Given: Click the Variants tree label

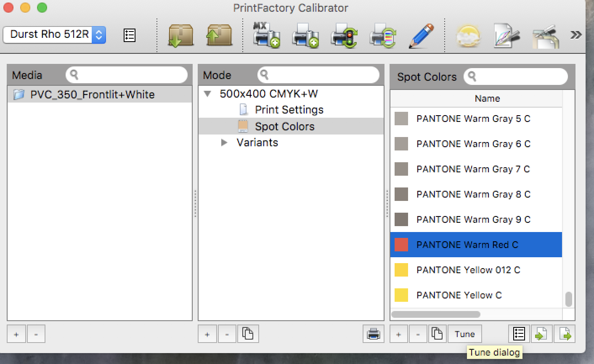Looking at the screenshot, I should 257,142.
